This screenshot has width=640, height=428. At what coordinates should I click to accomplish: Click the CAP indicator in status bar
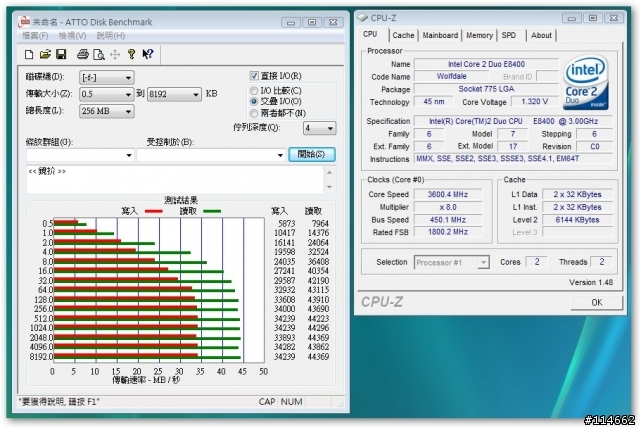267,402
